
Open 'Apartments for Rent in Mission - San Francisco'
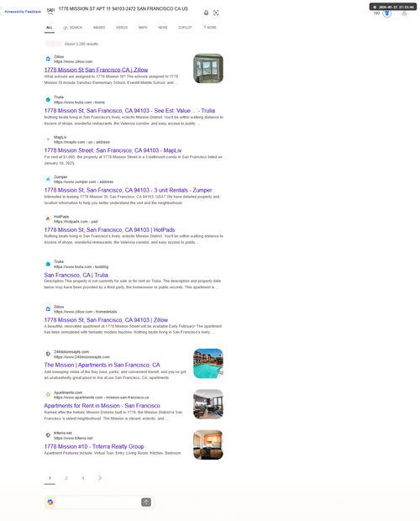(x=102, y=406)
